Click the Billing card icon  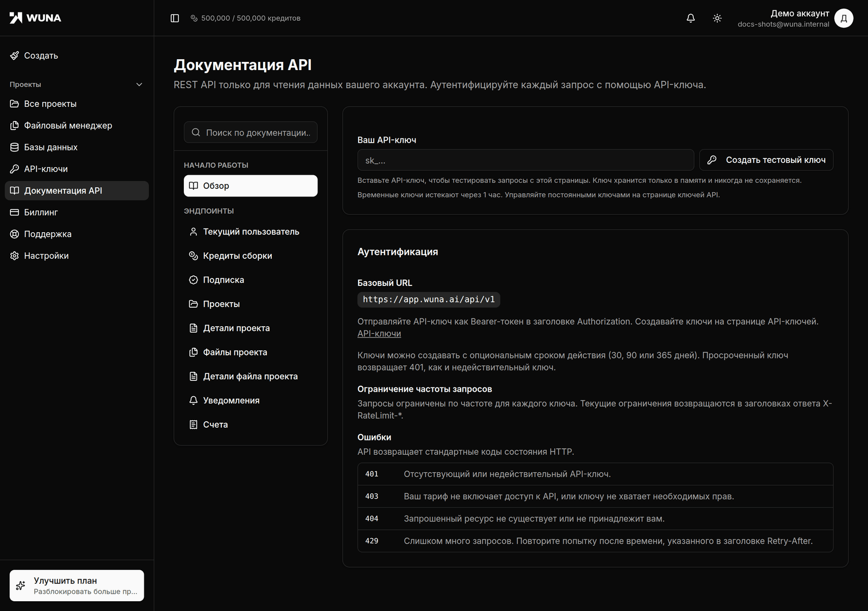coord(15,212)
